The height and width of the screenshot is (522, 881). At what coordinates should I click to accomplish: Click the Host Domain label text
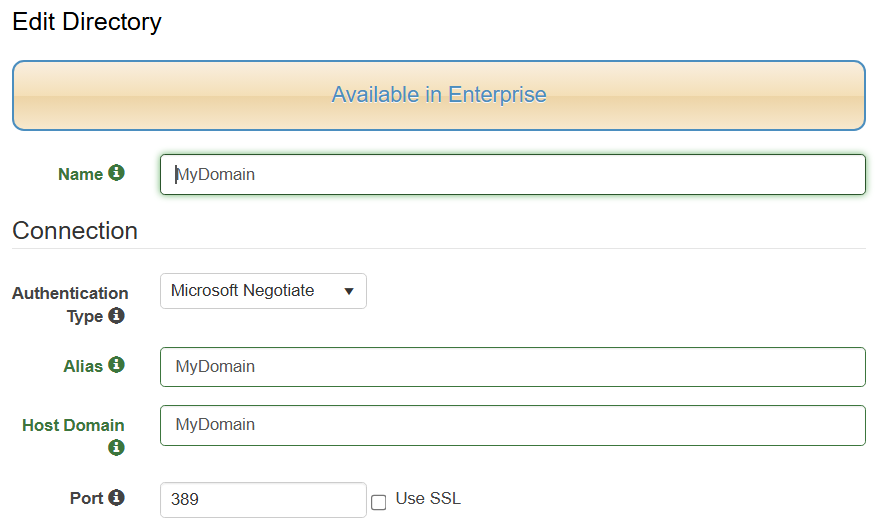[73, 425]
